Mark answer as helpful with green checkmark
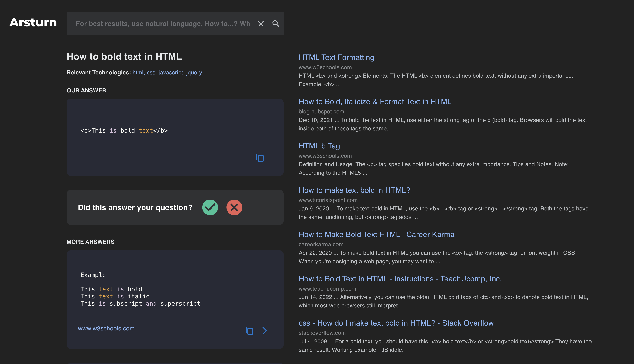Image resolution: width=634 pixels, height=364 pixels. pyautogui.click(x=210, y=207)
